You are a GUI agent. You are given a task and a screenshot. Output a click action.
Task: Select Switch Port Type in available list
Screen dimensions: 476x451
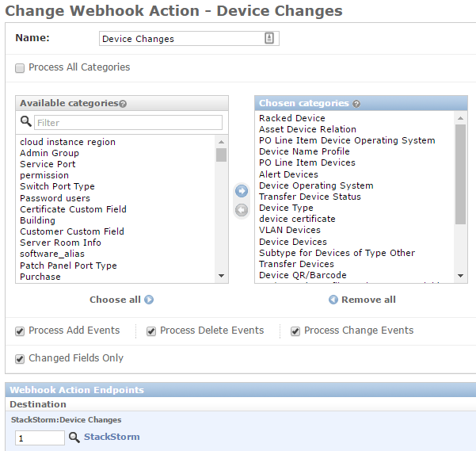[x=57, y=186]
